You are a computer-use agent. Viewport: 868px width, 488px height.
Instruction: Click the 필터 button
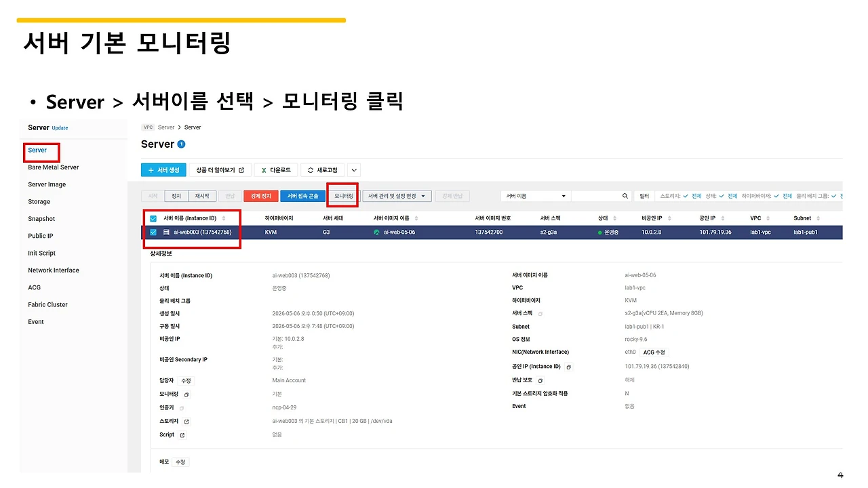point(644,196)
